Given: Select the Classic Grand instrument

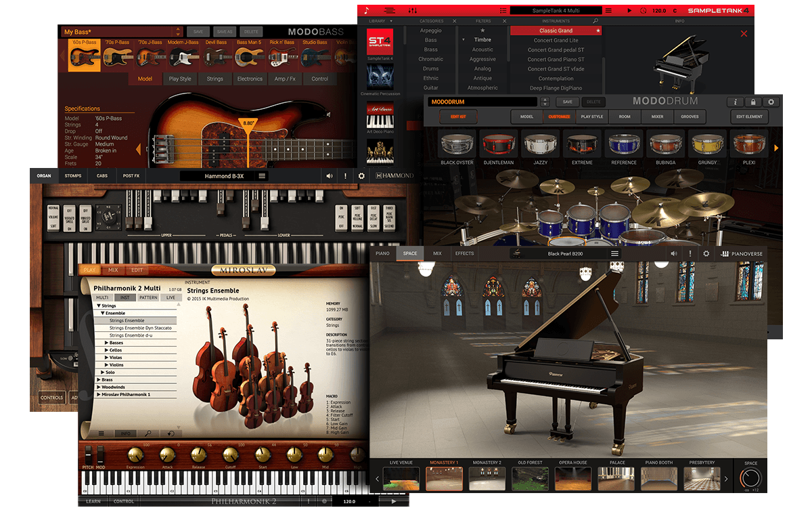Looking at the screenshot, I should pos(556,30).
